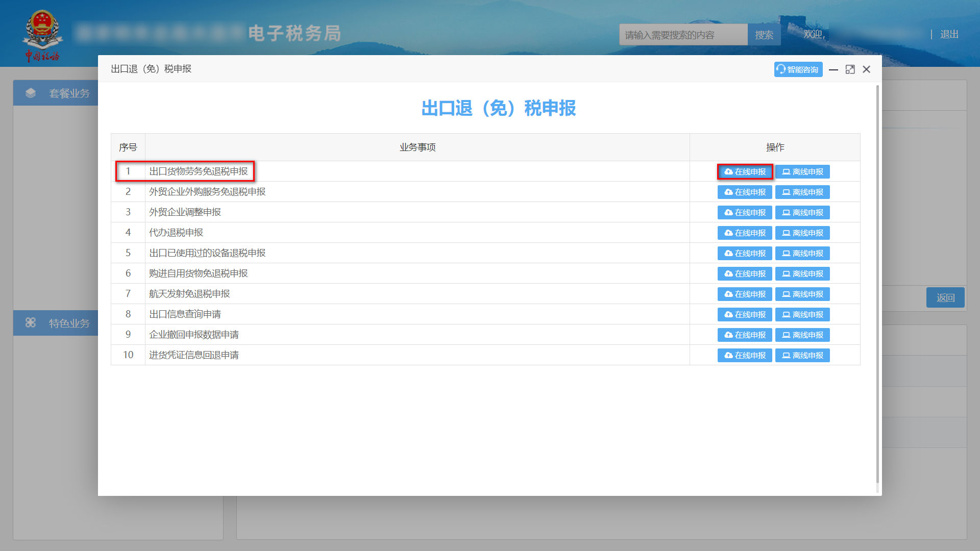The width and height of the screenshot is (980, 551).
Task: Click the monitor icon on row 1 离线申报
Action: point(786,171)
